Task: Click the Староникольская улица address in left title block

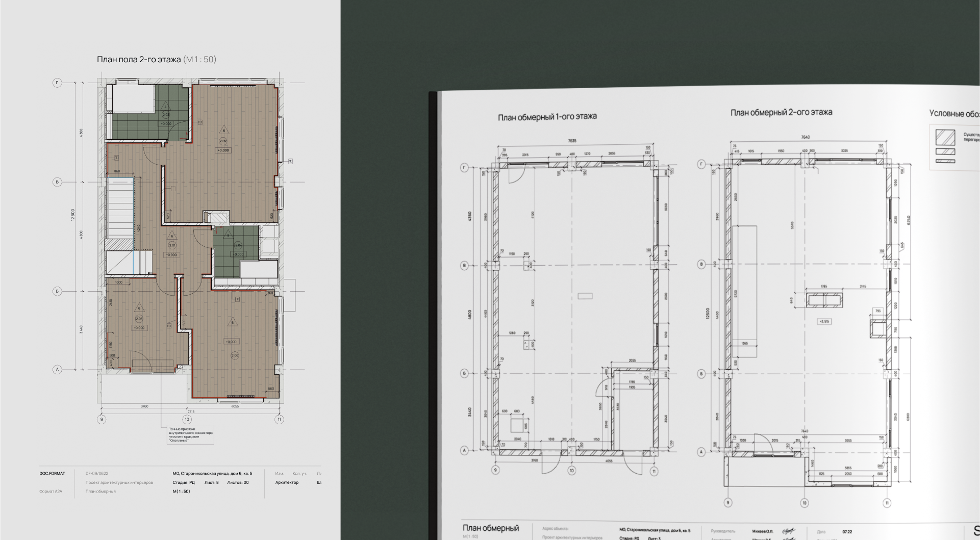Action: click(x=212, y=474)
